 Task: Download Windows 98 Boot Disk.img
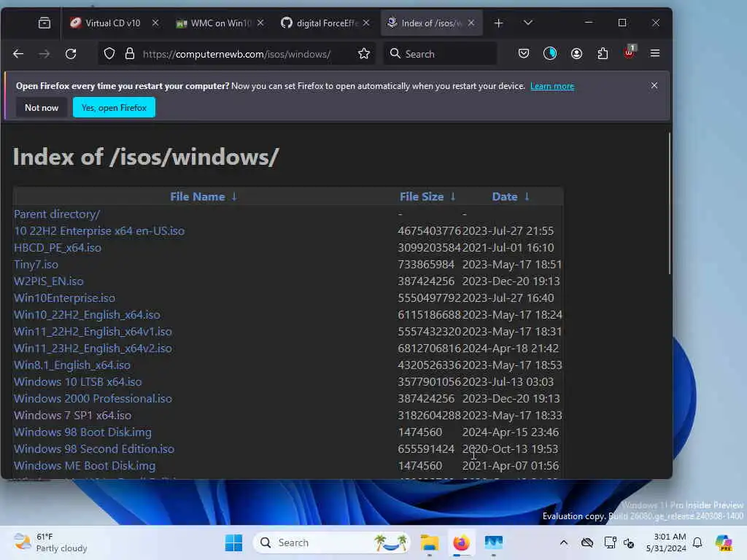point(82,432)
